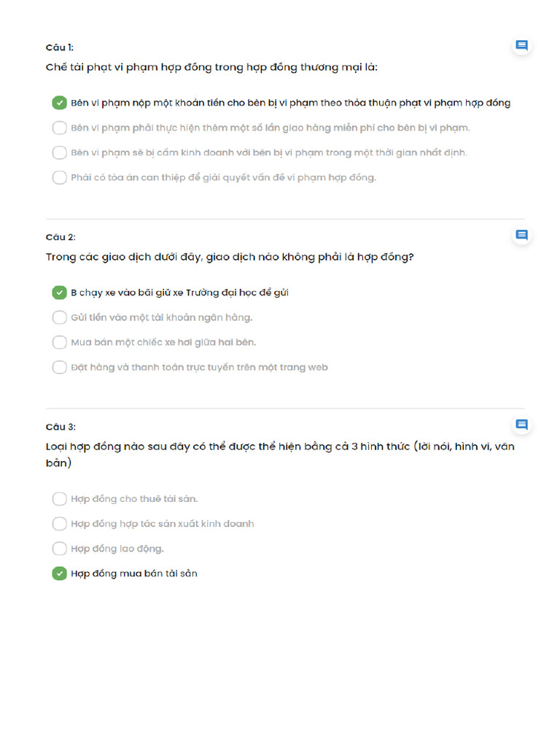Select 'Hợp đồng lao động' radio option
The width and height of the screenshot is (560, 747).
59,549
